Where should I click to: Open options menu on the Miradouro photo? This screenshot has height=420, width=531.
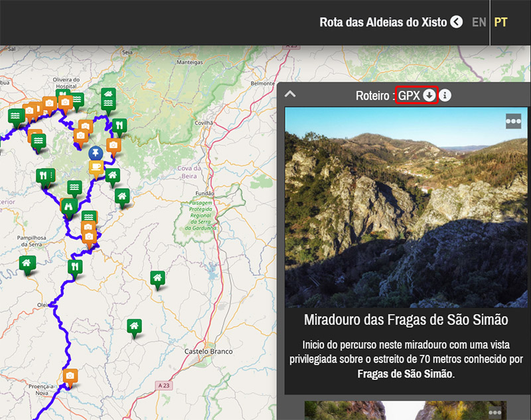tap(513, 121)
